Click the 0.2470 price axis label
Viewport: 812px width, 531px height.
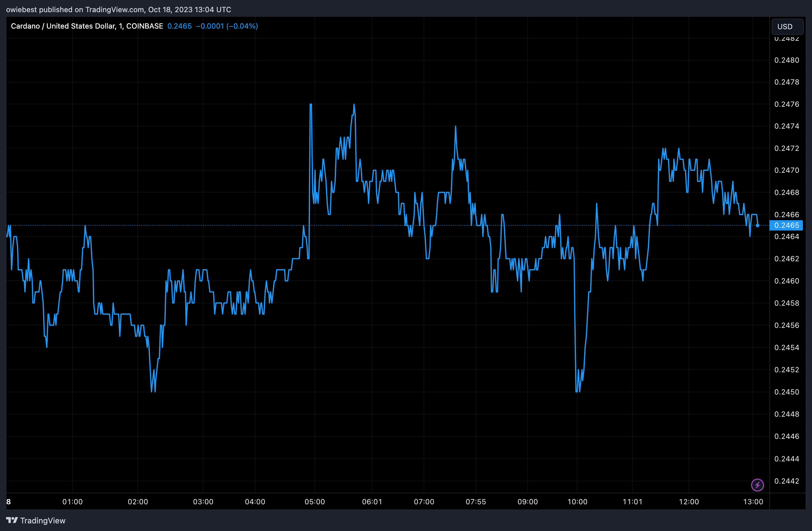pyautogui.click(x=787, y=170)
